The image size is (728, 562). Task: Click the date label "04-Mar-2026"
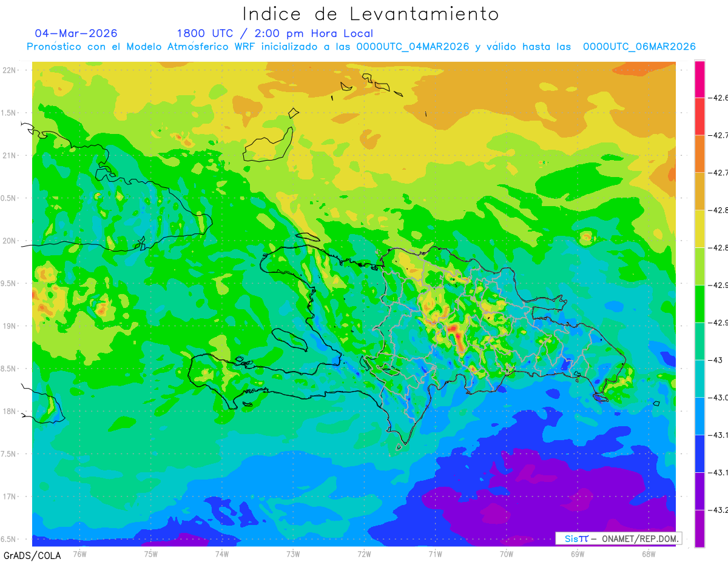pyautogui.click(x=76, y=33)
